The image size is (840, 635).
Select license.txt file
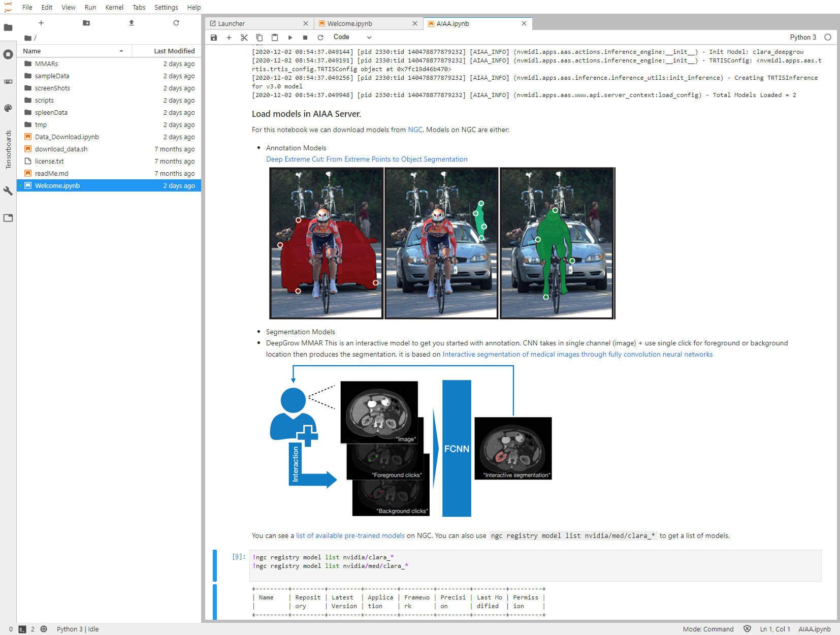109,161
